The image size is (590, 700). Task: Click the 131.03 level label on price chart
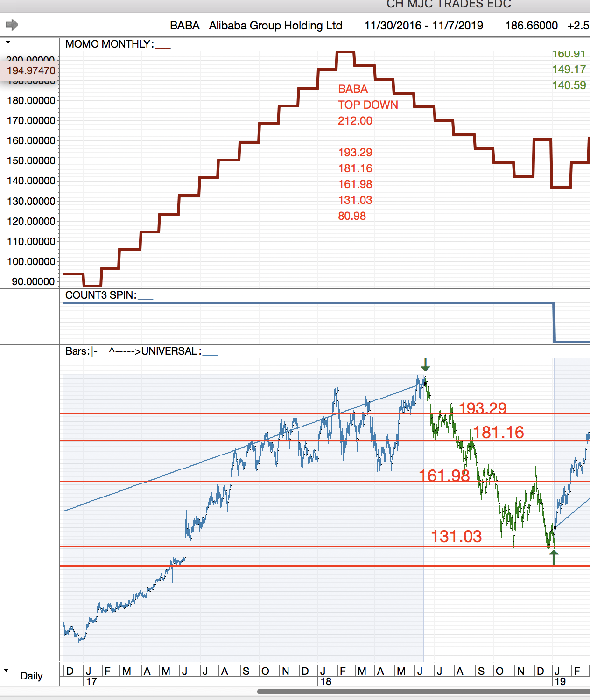(456, 536)
